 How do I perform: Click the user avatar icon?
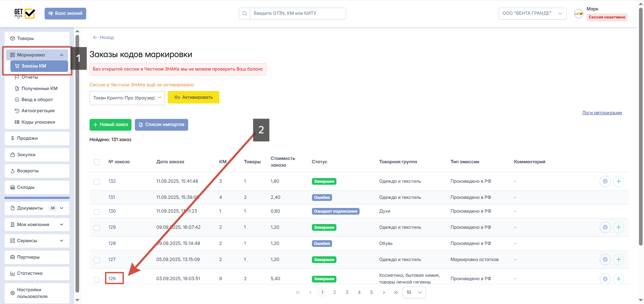(x=579, y=14)
